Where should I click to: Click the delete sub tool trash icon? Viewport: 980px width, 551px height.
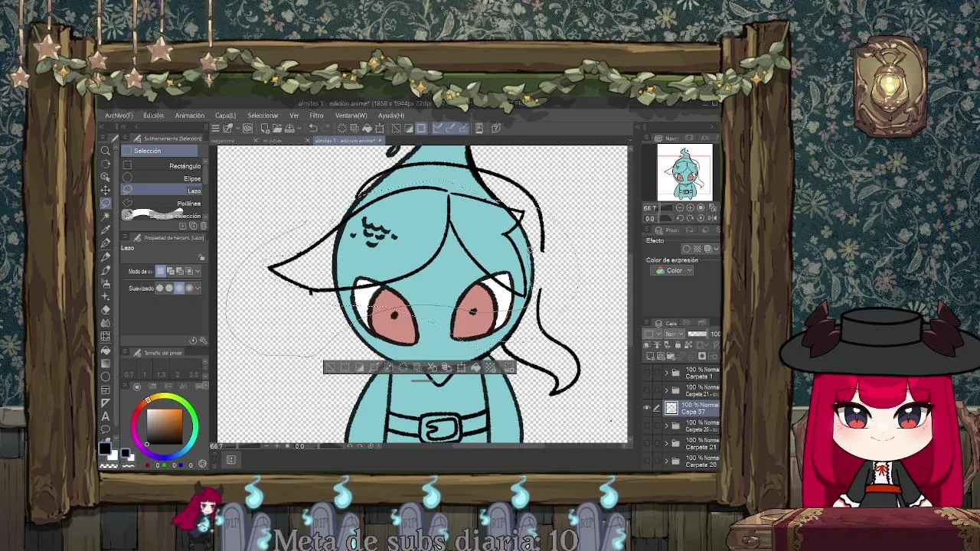pyautogui.click(x=203, y=226)
